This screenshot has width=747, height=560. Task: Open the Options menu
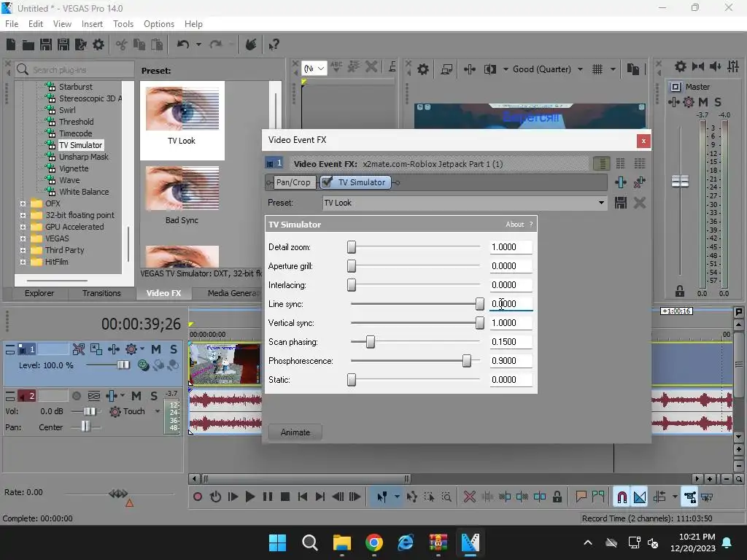tap(158, 24)
